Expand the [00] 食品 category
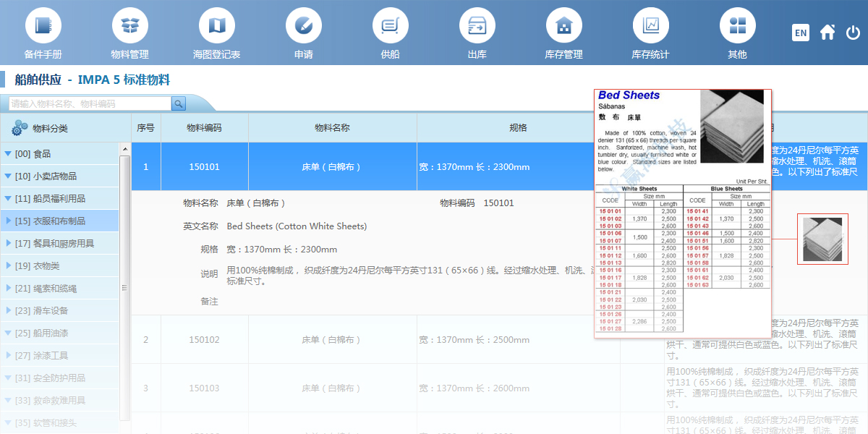Screen dimensions: 868x434 (59, 153)
